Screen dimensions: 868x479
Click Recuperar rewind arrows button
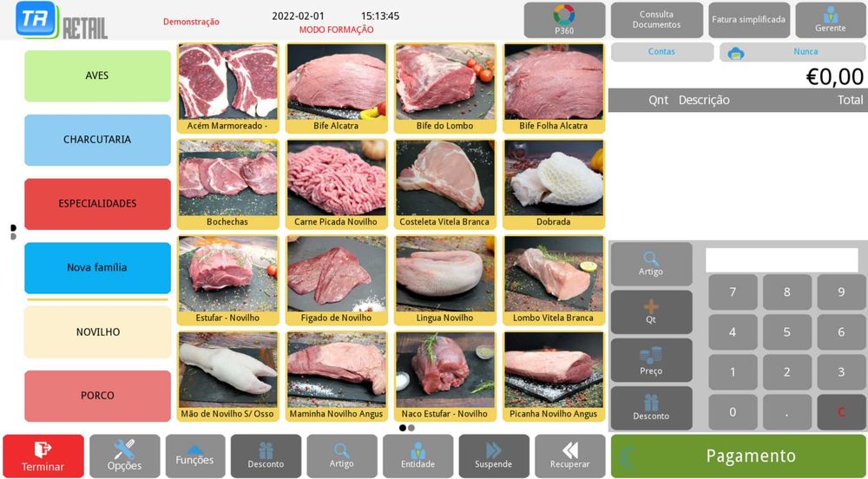[x=569, y=456]
